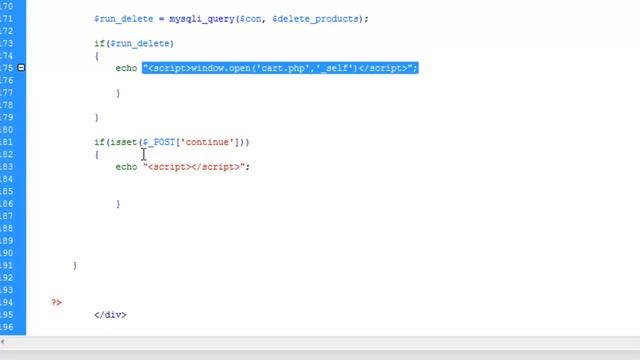Click line number 183 in the gutter
The width and height of the screenshot is (640, 360).
(7, 167)
